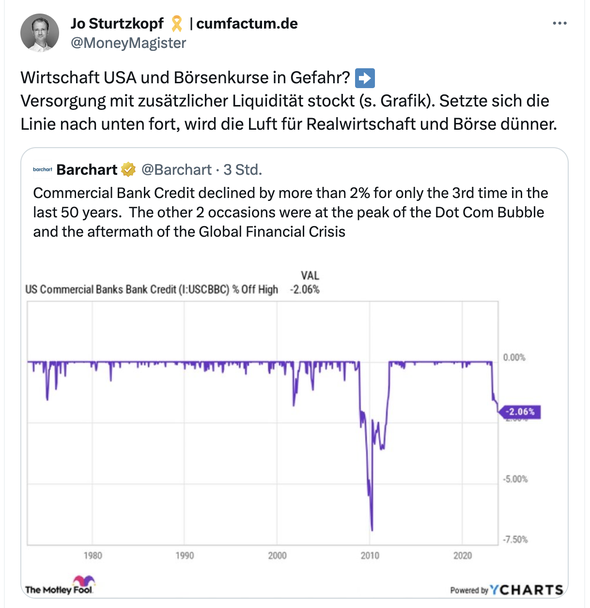Open the @MoneyMagister handle link
Screen dimensions: 590x608
click(x=128, y=43)
